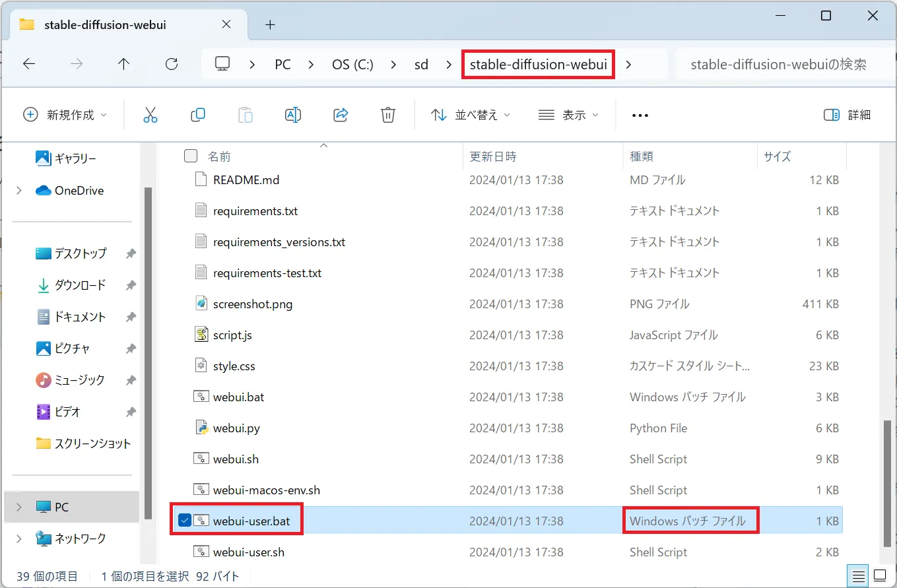Click the Rename icon in toolbar
This screenshot has width=897, height=588.
pos(293,115)
